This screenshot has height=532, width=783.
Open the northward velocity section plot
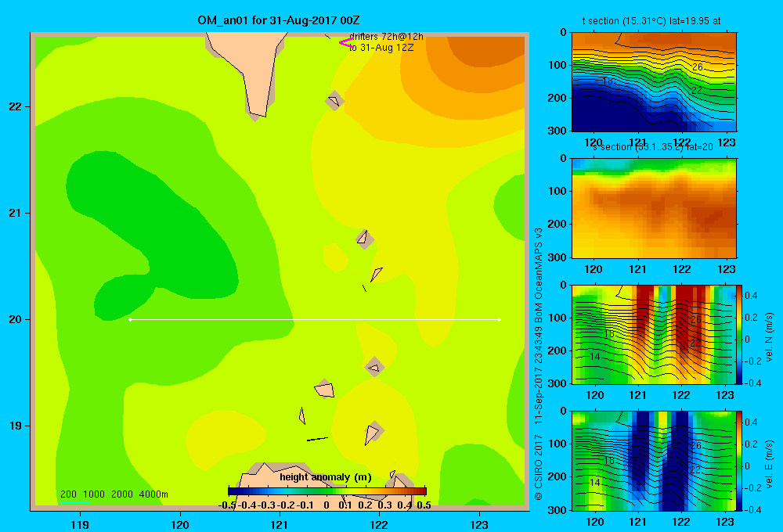pyautogui.click(x=654, y=334)
